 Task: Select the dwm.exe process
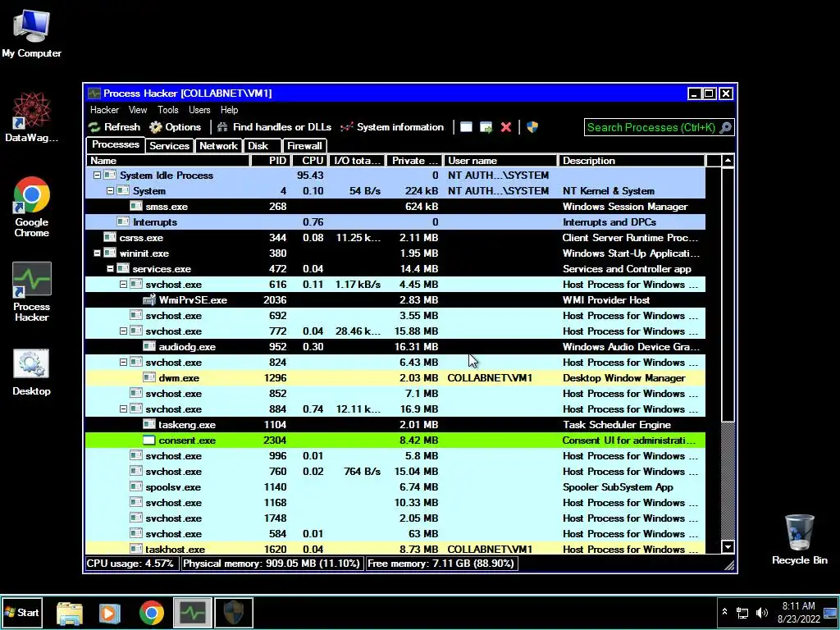pyautogui.click(x=395, y=377)
